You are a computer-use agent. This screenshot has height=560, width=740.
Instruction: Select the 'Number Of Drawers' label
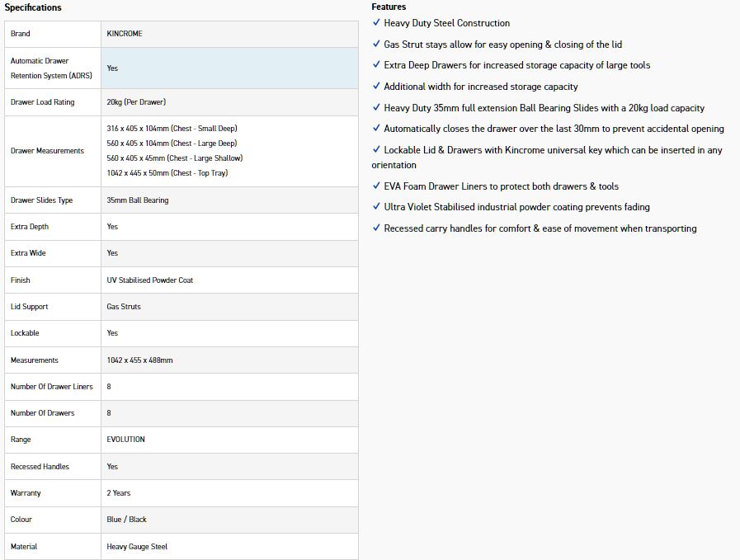pos(42,413)
